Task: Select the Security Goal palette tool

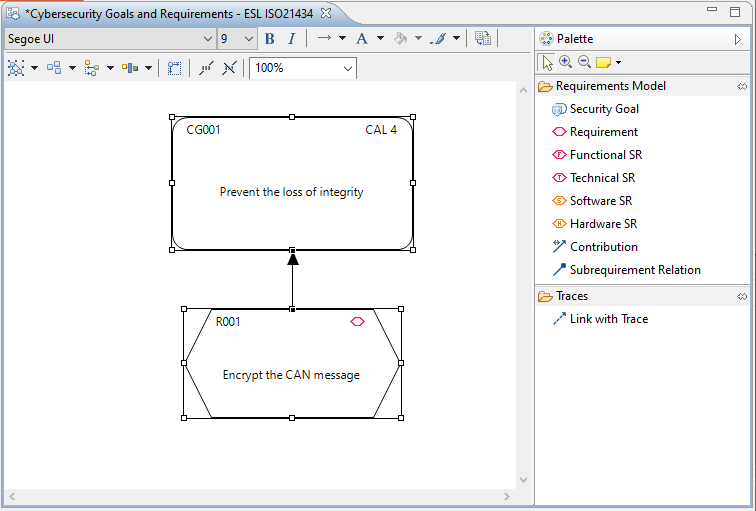Action: tap(603, 109)
